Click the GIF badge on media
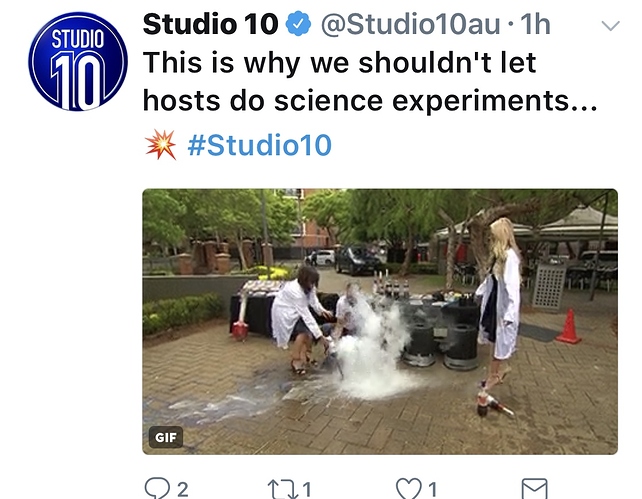The image size is (642, 499). (x=166, y=437)
